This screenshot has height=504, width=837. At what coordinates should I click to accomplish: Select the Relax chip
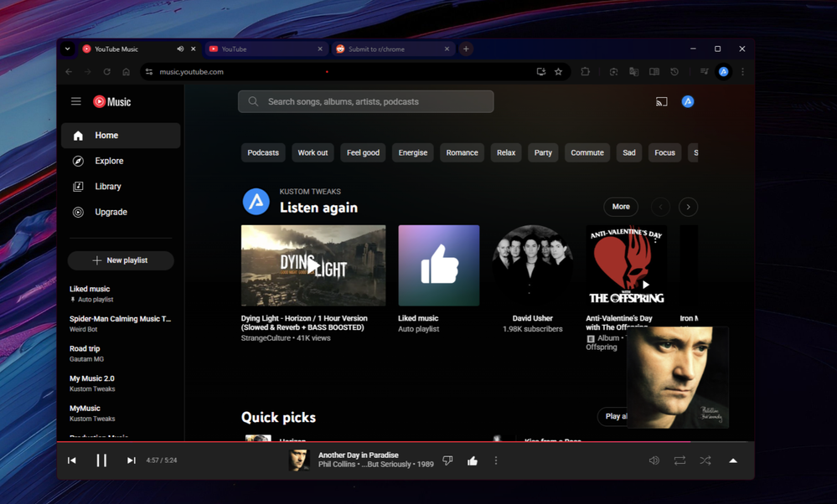click(506, 152)
